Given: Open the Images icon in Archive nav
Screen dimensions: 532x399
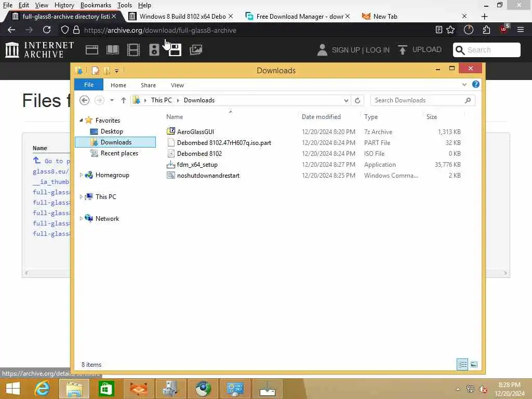Looking at the screenshot, I should [x=196, y=50].
